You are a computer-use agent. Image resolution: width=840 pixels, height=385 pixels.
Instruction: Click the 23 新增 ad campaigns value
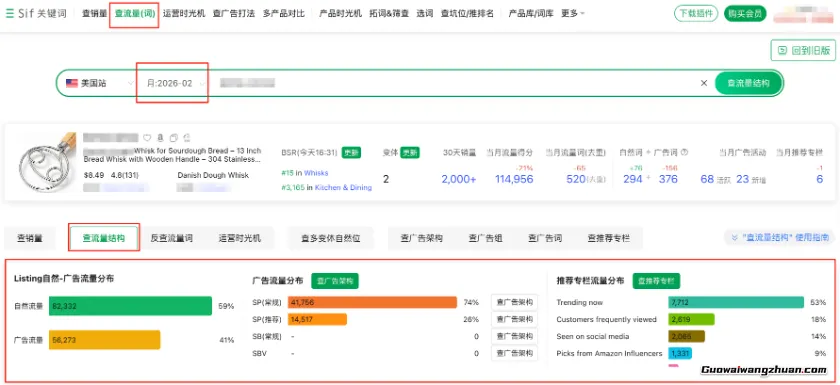click(742, 179)
